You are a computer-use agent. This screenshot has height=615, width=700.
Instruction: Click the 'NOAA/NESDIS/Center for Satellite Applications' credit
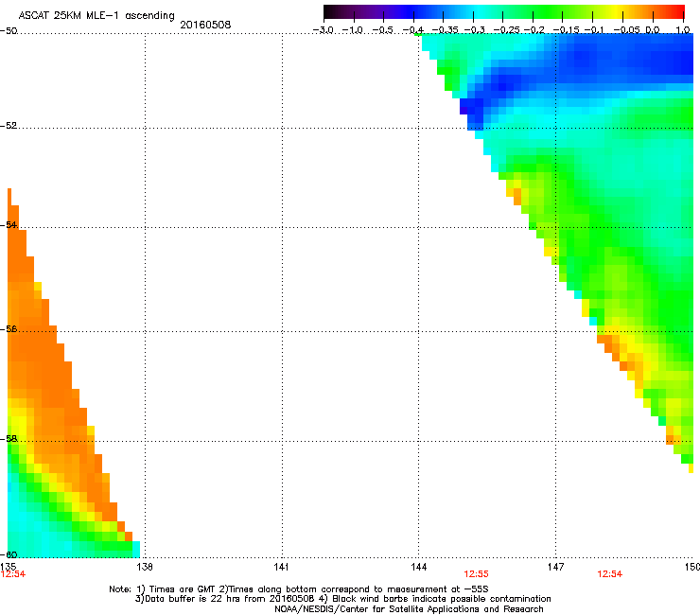point(409,608)
